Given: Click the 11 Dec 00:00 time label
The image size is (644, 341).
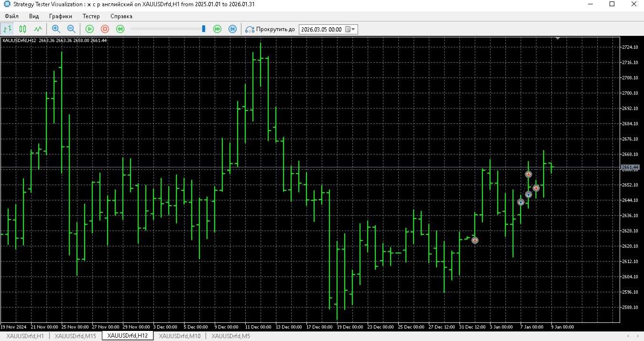Looking at the screenshot, I should click(x=258, y=327).
